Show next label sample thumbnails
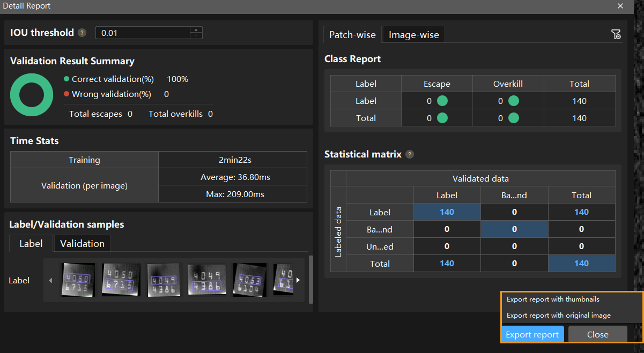644x353 pixels. (298, 280)
